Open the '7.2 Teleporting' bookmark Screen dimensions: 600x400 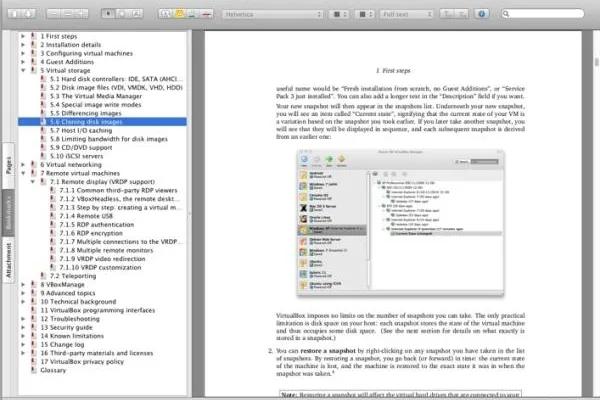point(73,276)
